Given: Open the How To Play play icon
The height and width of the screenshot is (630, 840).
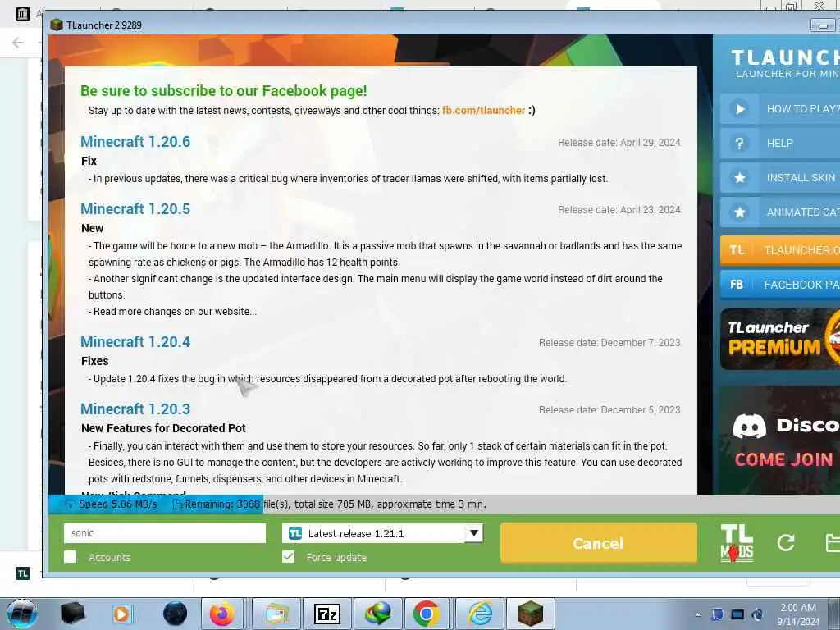Looking at the screenshot, I should tap(740, 109).
